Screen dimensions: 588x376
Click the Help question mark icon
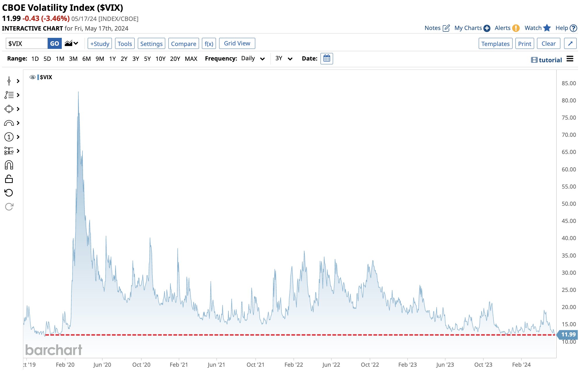[573, 28]
